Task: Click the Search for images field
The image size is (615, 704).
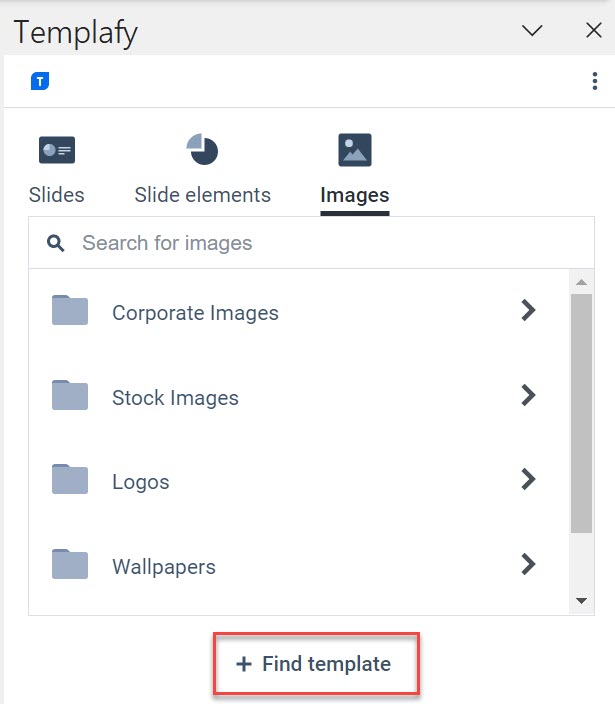Action: click(311, 243)
